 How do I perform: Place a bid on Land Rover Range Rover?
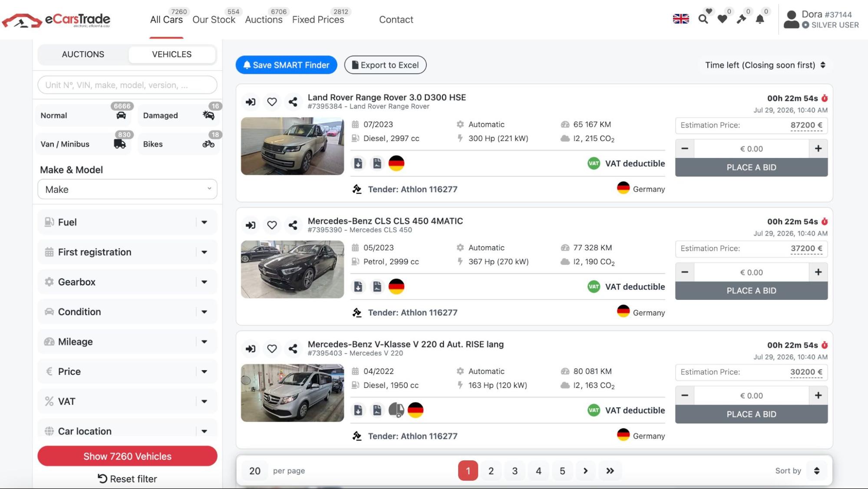coord(751,167)
